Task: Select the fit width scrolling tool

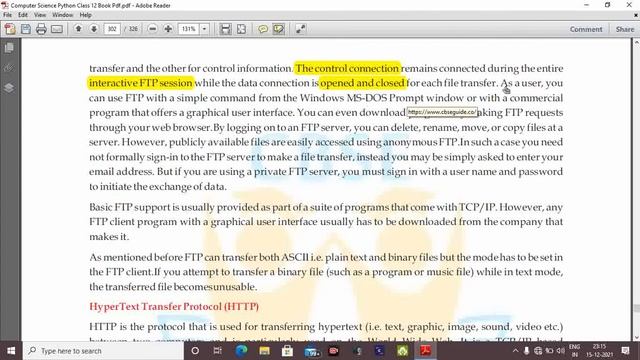Action: 225,29
